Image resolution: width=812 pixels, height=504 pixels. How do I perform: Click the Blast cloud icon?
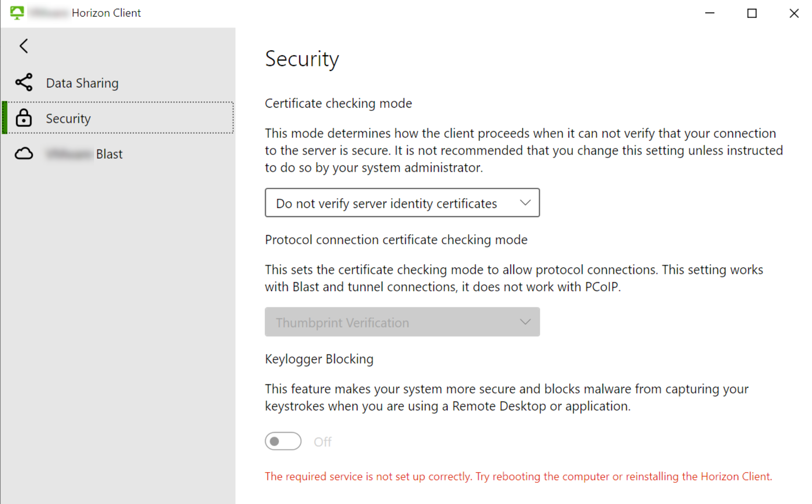tap(24, 154)
